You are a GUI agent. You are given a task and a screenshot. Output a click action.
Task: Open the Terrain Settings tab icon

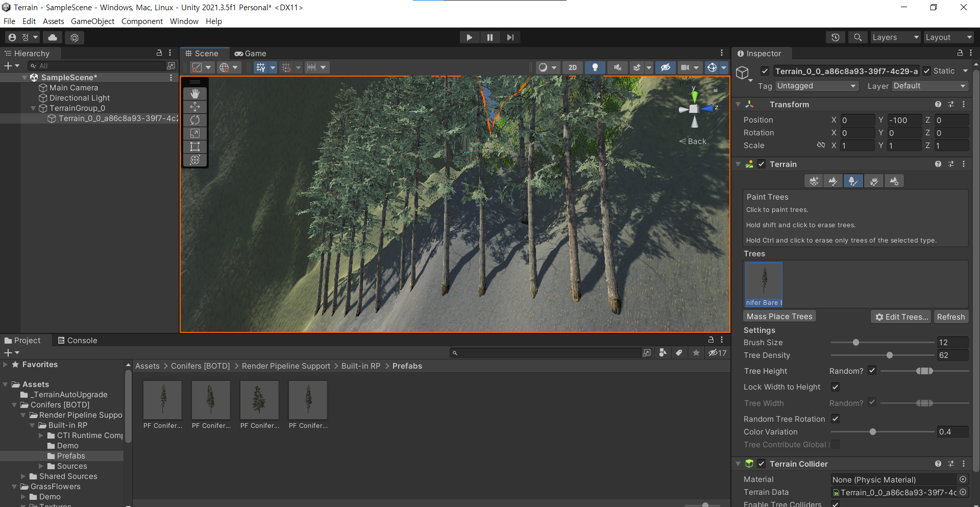coord(894,181)
